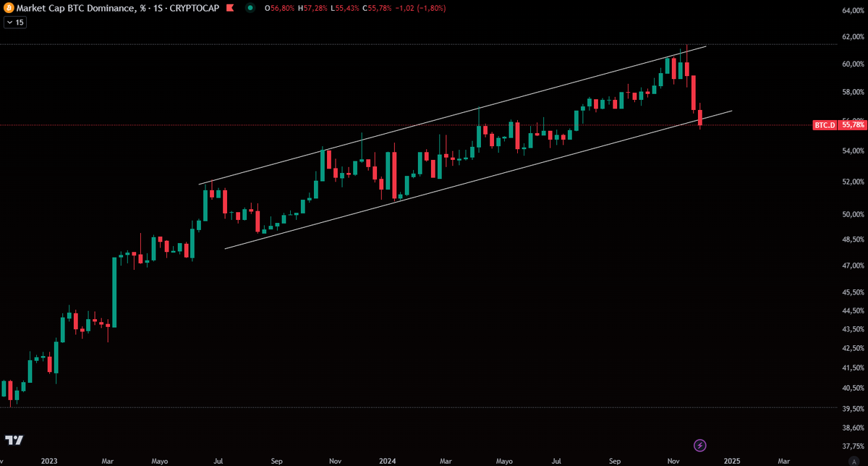Click the Bitcoin symbol logo icon

(9, 8)
